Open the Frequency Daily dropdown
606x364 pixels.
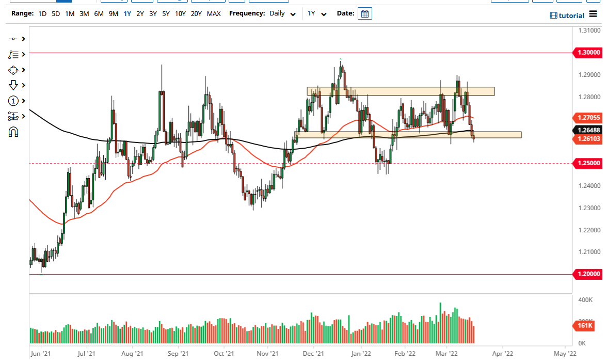[282, 13]
